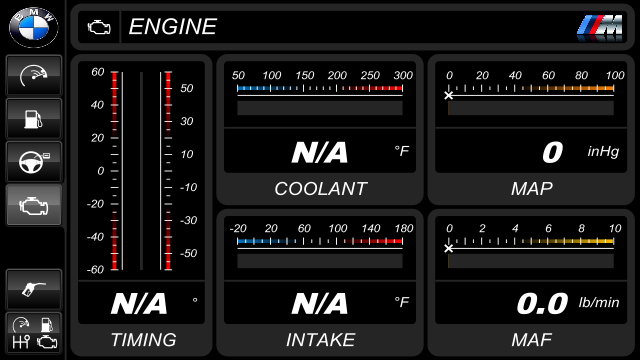Image resolution: width=640 pixels, height=360 pixels.
Task: Open the combined four-icon overview button
Action: point(34,333)
